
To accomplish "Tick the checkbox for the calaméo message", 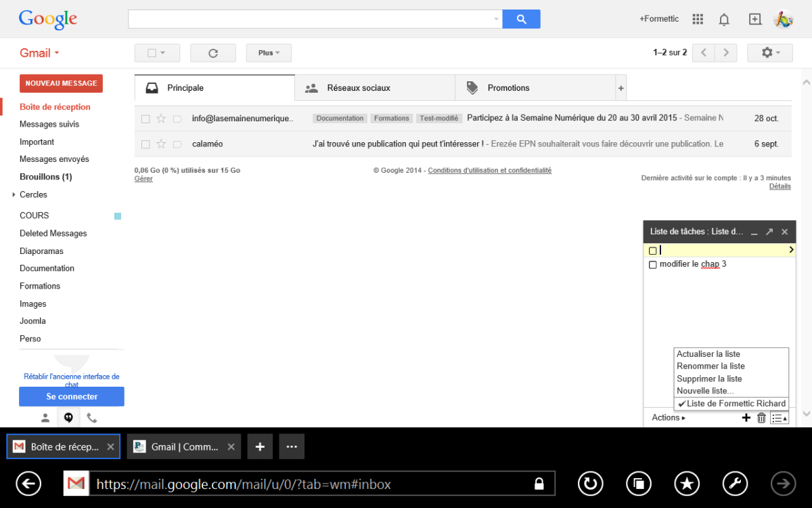I will coord(145,144).
